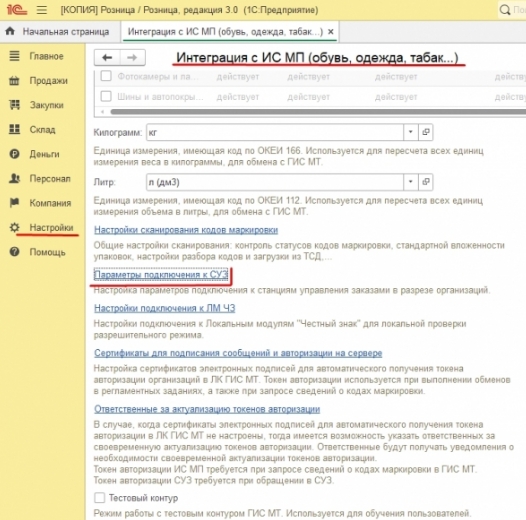Select the Фотокамеры row name cell
526x520 pixels.
(x=158, y=76)
